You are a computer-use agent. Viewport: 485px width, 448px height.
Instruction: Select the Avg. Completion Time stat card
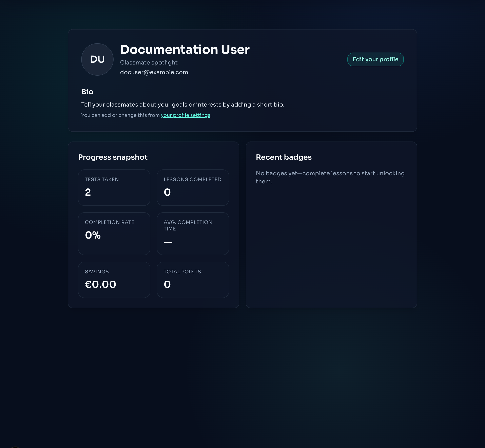(x=193, y=234)
